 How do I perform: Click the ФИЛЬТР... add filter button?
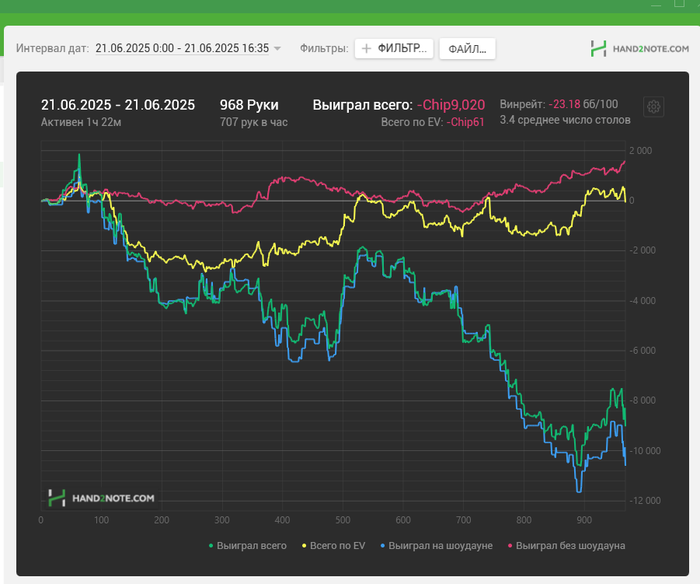(x=394, y=48)
